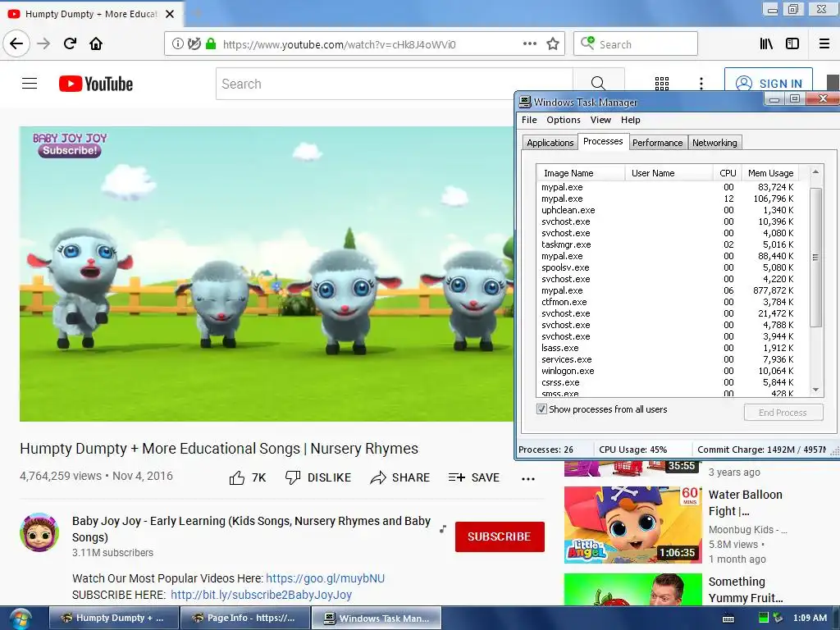Like the video with thumbs up
Screen dimensions: 840x630
247,477
